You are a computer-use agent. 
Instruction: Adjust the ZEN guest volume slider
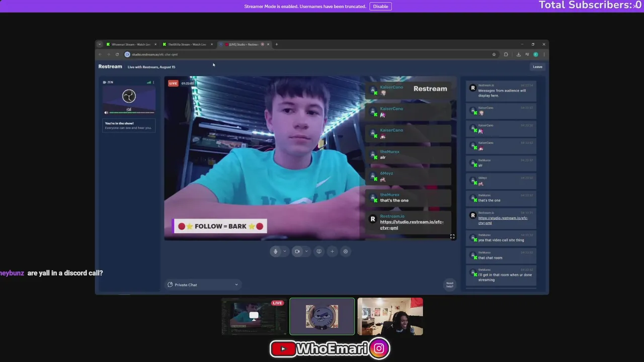(x=132, y=113)
